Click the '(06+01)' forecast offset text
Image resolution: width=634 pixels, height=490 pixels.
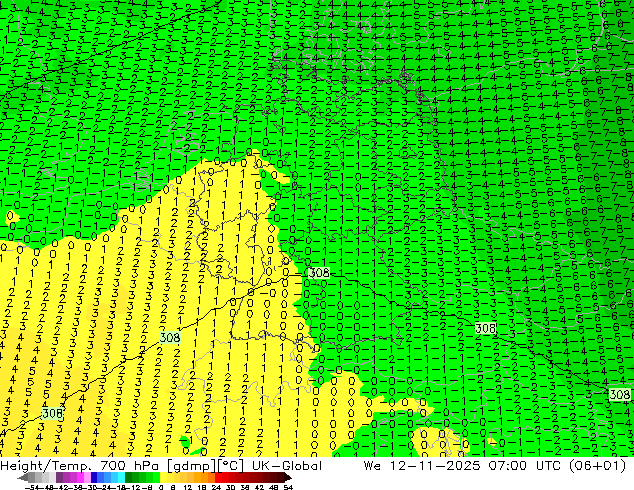click(597, 466)
